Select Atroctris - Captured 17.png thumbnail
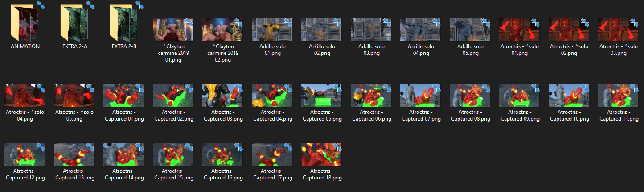Screen dimensions: 644x192 pyautogui.click(x=272, y=154)
